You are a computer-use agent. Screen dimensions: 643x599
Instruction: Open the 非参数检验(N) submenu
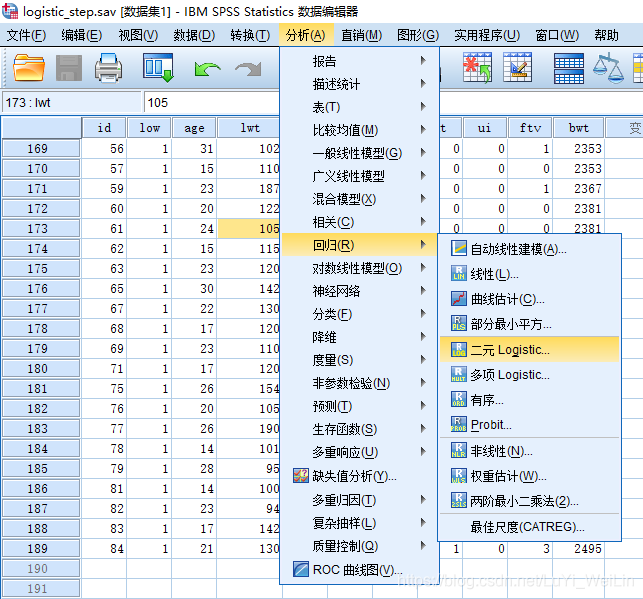pos(359,383)
